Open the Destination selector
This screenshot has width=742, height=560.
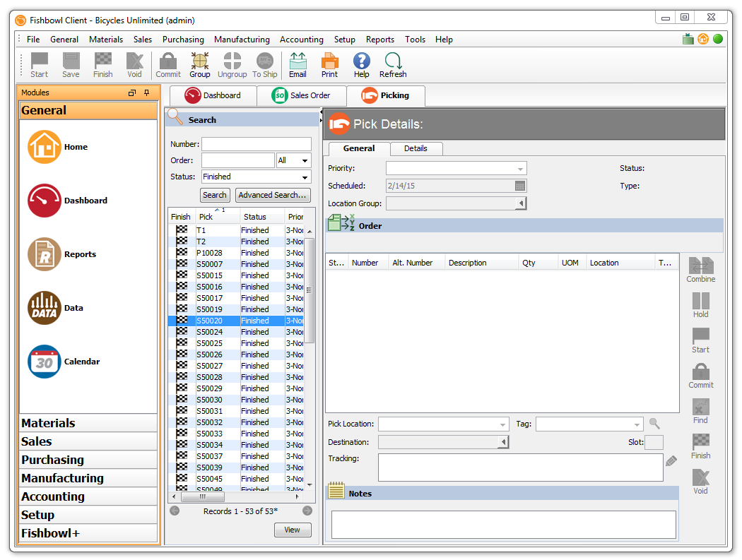(x=503, y=442)
